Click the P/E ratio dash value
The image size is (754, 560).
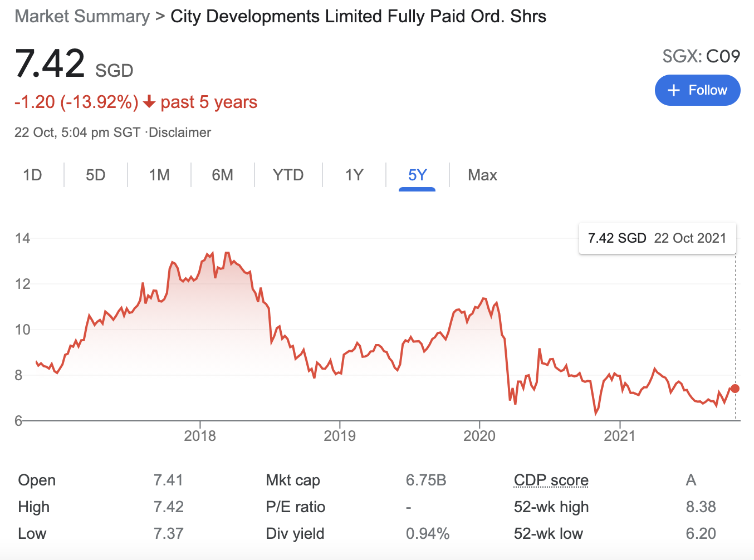(409, 507)
